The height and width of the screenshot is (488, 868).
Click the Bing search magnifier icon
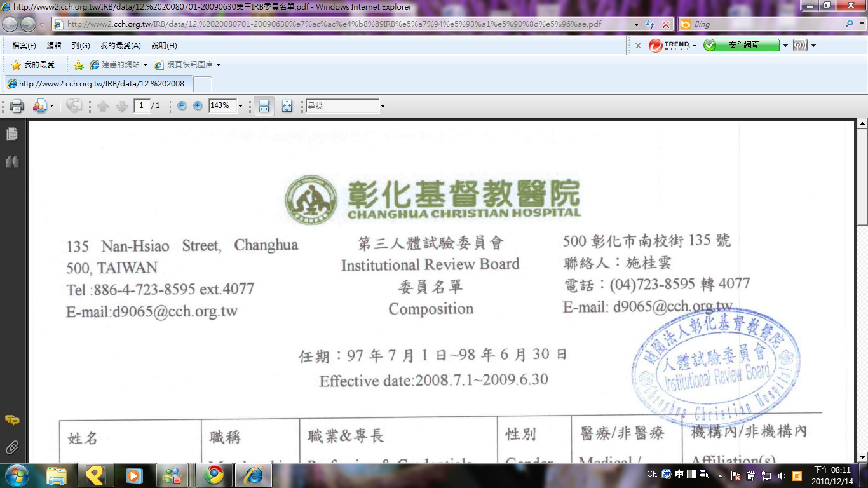pos(850,24)
